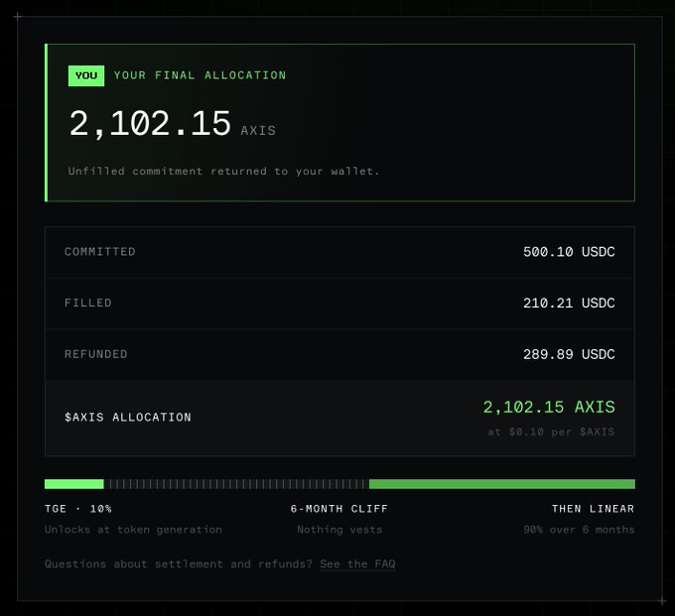Click the Unlocks at token generation text

[133, 530]
